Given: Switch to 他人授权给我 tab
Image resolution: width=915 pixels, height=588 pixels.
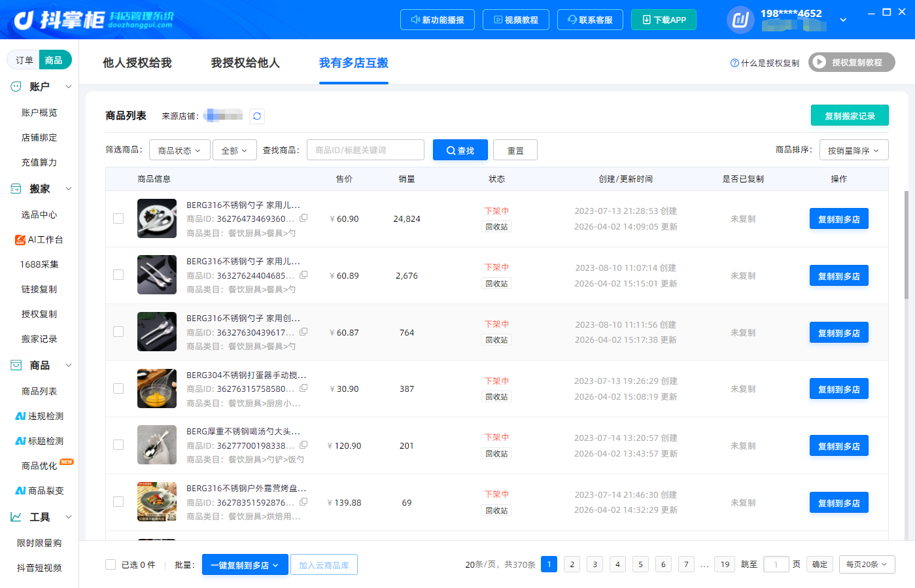Looking at the screenshot, I should [137, 63].
